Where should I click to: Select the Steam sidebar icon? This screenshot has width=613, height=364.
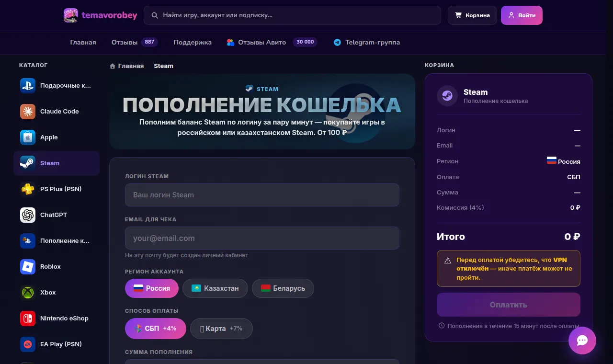point(28,163)
